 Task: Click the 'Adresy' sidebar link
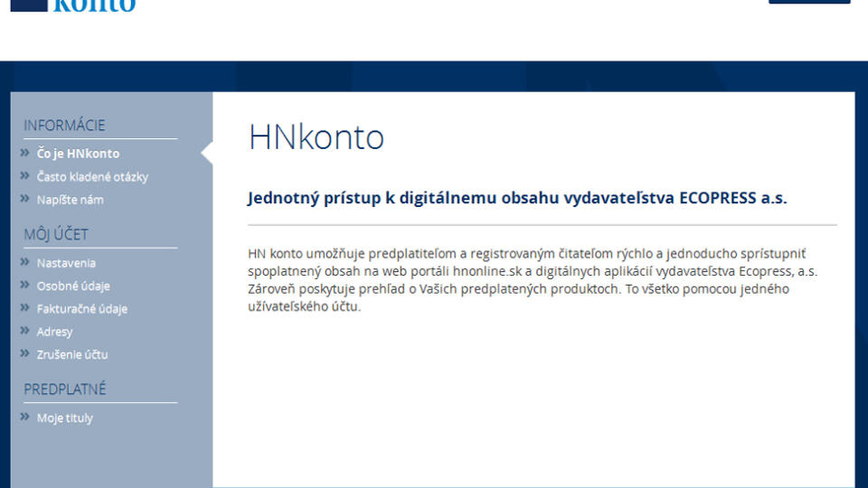coord(55,332)
